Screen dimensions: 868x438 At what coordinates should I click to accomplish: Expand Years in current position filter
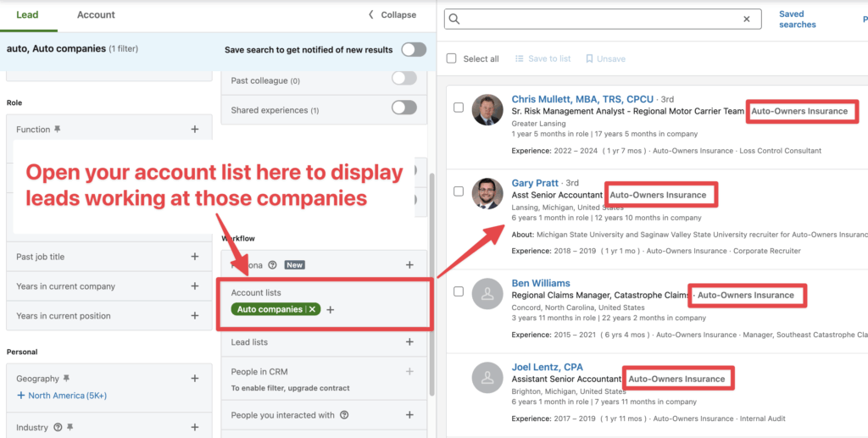(195, 316)
